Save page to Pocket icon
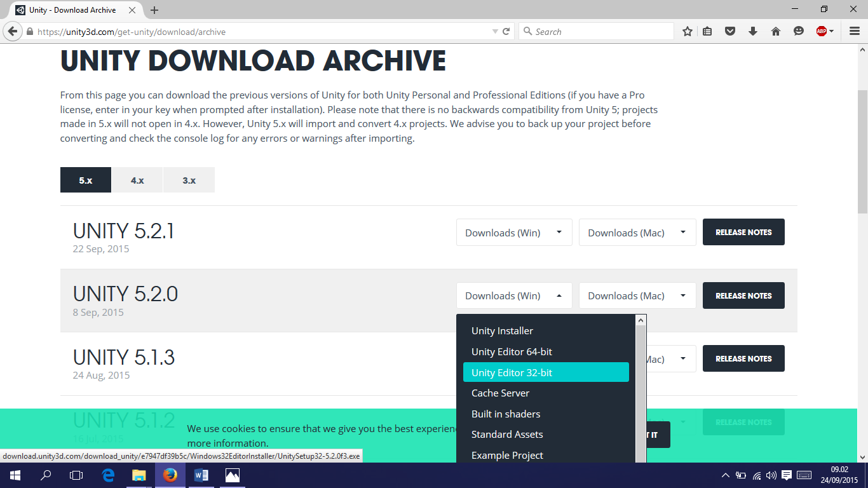 pos(730,31)
